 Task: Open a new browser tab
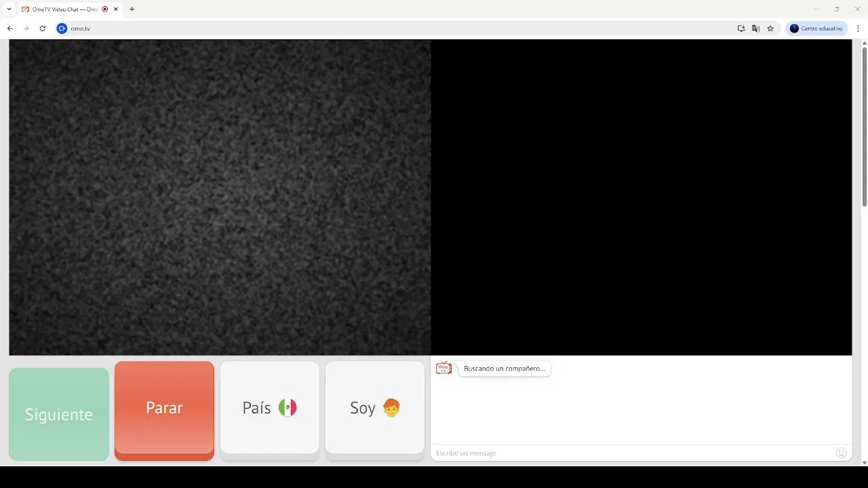tap(132, 9)
